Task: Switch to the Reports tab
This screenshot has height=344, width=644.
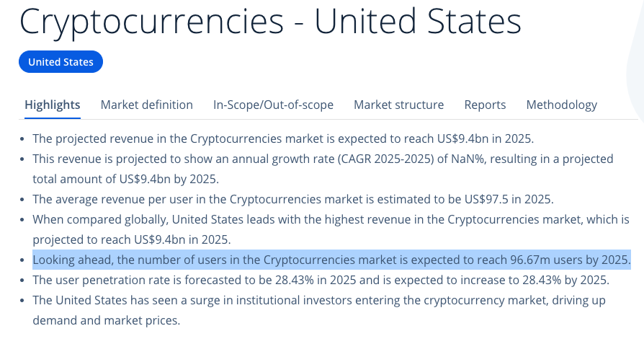Action: [485, 105]
